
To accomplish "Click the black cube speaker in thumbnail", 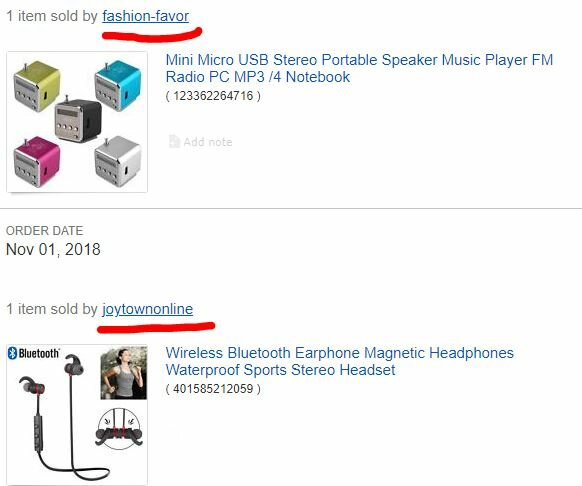I will point(78,120).
